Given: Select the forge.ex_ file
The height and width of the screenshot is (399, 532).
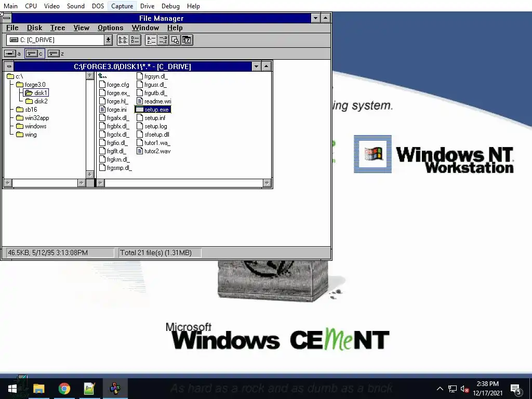Looking at the screenshot, I should click(x=115, y=93).
